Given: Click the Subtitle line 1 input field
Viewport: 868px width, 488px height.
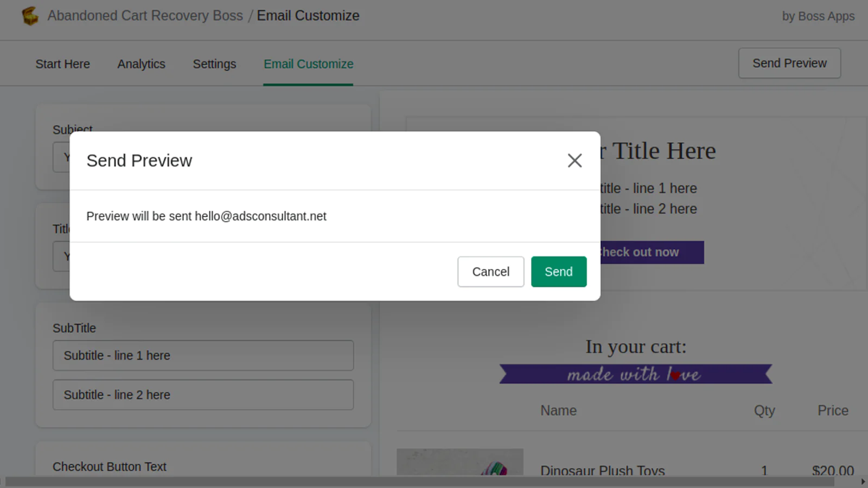Looking at the screenshot, I should click(203, 356).
